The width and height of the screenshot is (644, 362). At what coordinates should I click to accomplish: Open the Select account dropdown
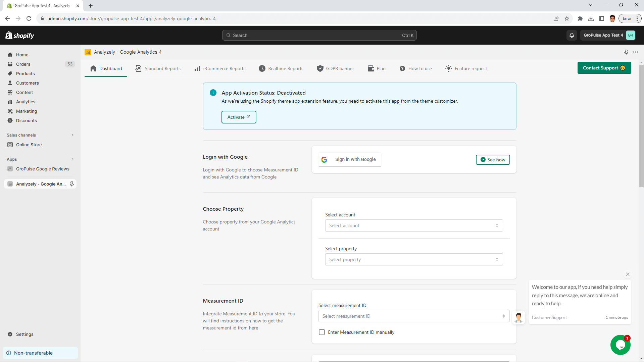414,225
